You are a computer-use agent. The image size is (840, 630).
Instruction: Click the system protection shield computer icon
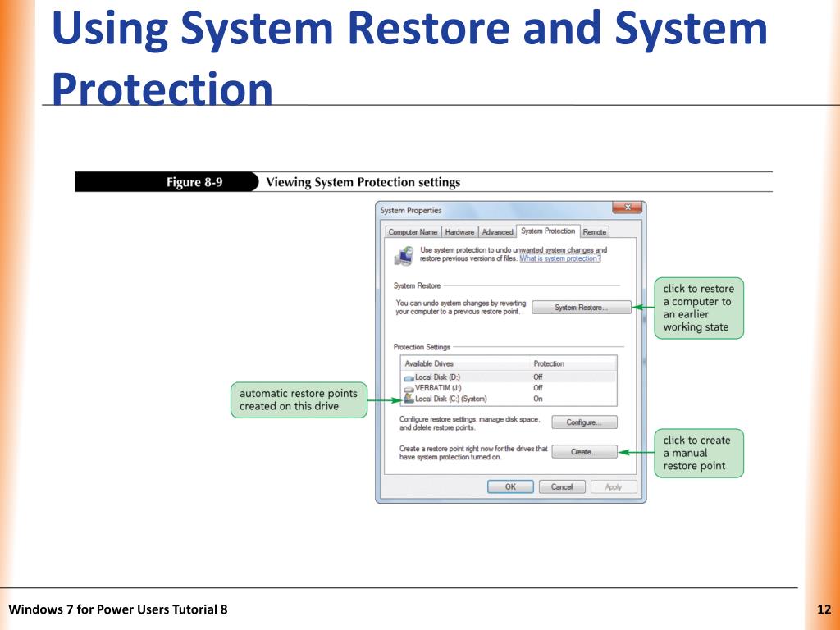pyautogui.click(x=404, y=256)
